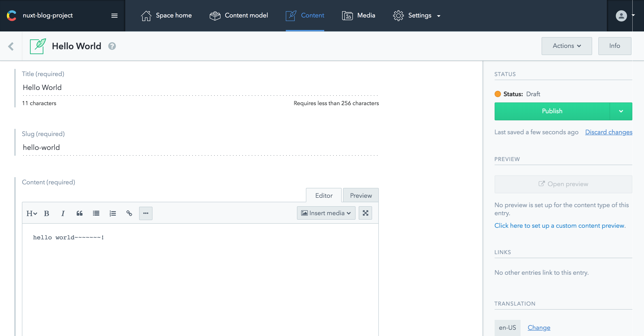The image size is (644, 336).
Task: Click 'No other entries link to this entry.' text
Action: pos(542,272)
